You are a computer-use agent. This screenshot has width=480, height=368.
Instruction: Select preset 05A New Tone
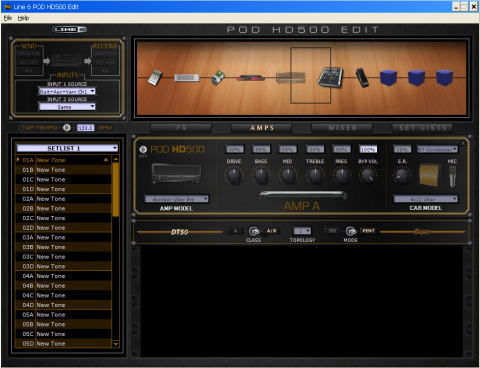(x=64, y=315)
